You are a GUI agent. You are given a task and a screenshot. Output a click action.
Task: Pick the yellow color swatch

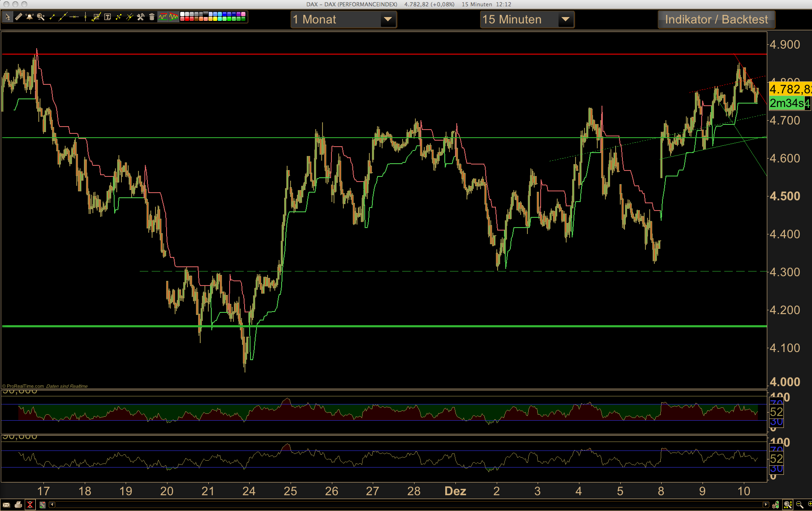pyautogui.click(x=215, y=19)
